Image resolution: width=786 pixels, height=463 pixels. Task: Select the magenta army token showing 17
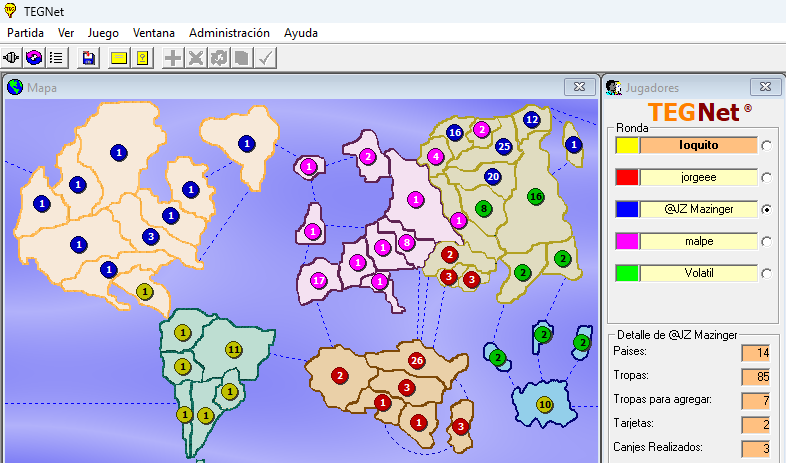tap(319, 280)
